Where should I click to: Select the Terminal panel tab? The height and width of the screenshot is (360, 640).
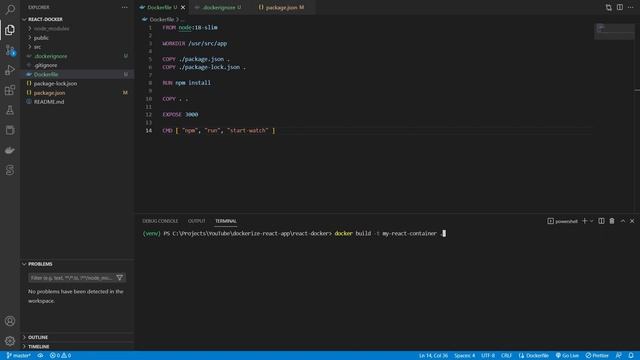[x=226, y=221]
